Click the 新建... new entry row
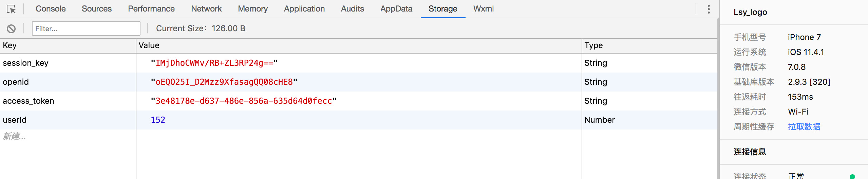 14,136
